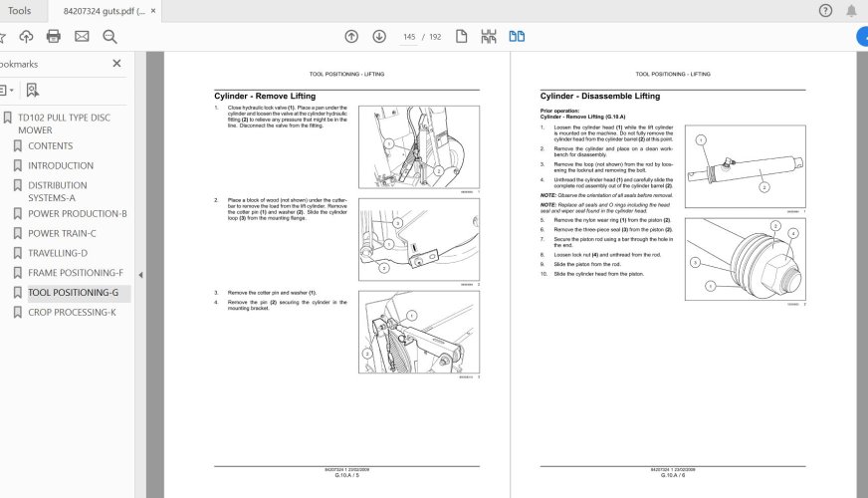Click the ribbon icon beside TOOL POSITIONING-G
The image size is (868, 498).
18,293
